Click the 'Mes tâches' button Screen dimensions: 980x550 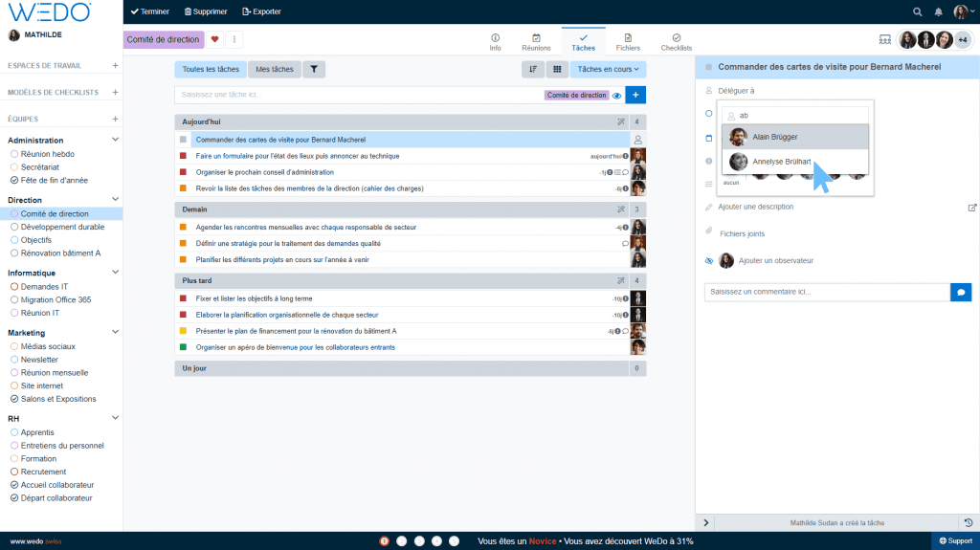point(275,69)
